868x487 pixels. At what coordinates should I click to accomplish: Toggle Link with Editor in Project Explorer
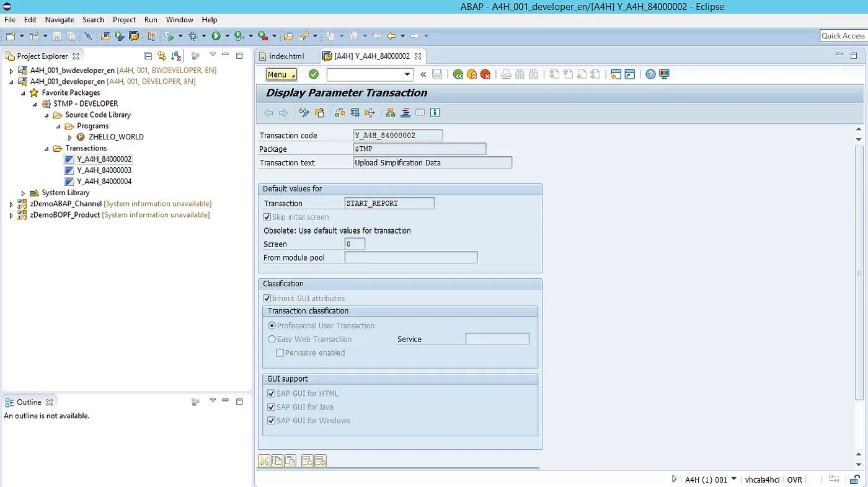pos(162,56)
